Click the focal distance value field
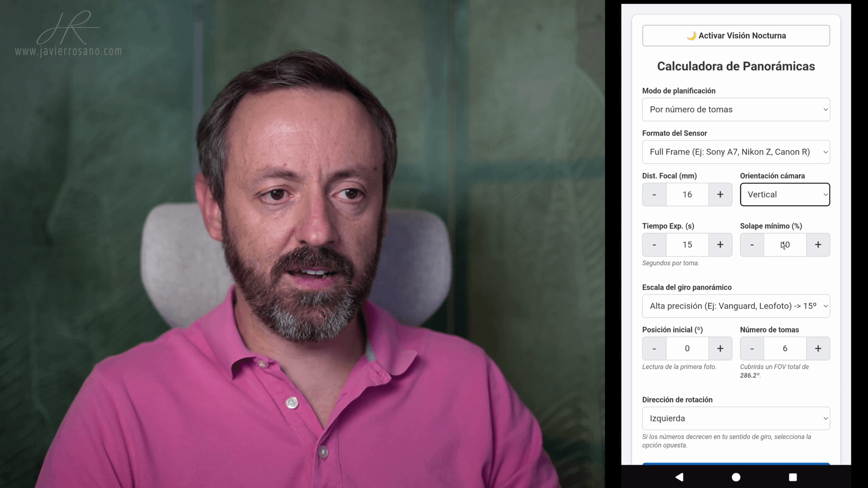 click(x=687, y=194)
